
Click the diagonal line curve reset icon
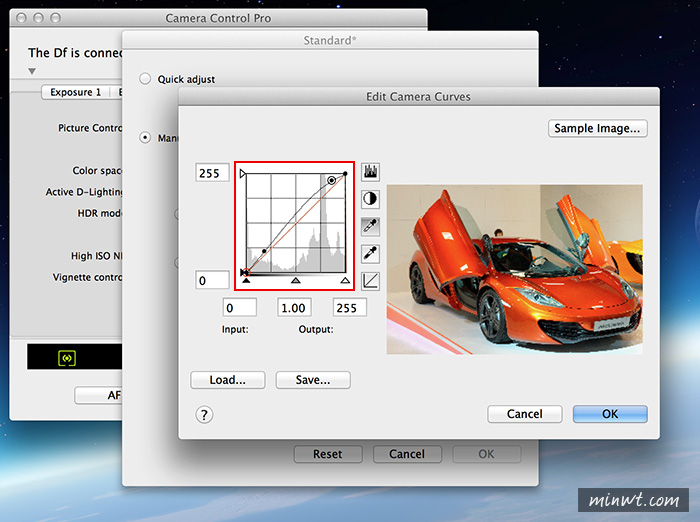point(370,281)
